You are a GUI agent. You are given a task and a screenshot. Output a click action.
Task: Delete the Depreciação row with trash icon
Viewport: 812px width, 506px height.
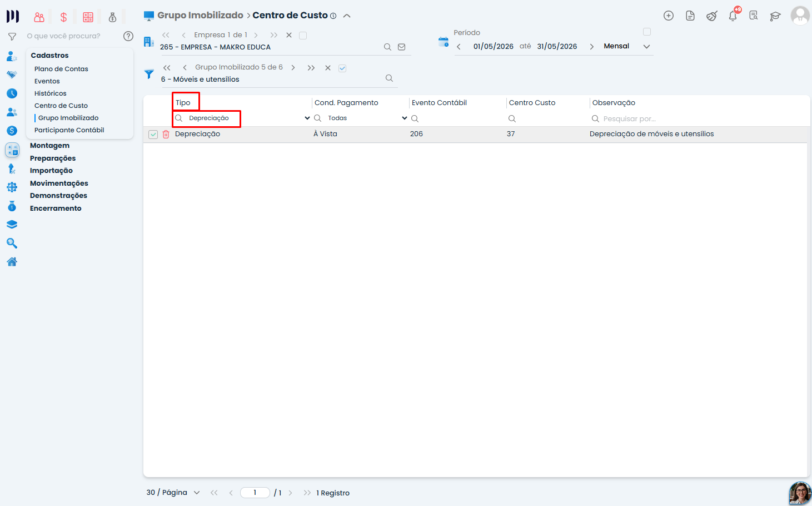166,134
